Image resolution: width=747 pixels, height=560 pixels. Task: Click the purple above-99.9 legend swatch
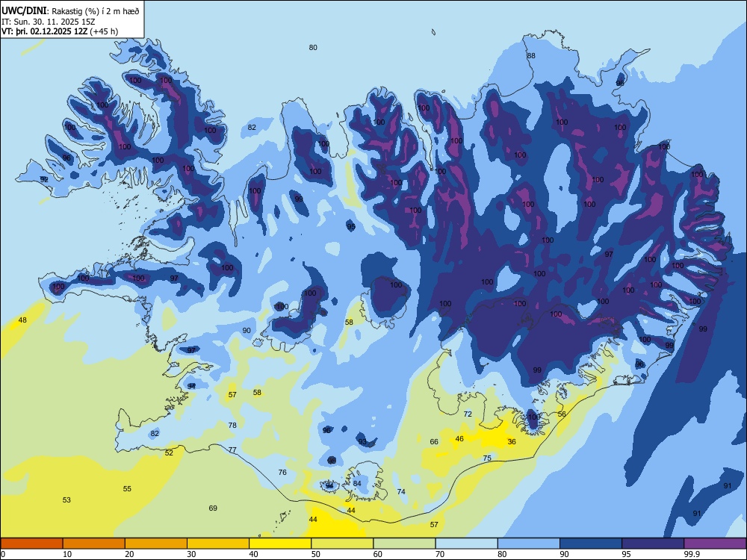[715, 544]
